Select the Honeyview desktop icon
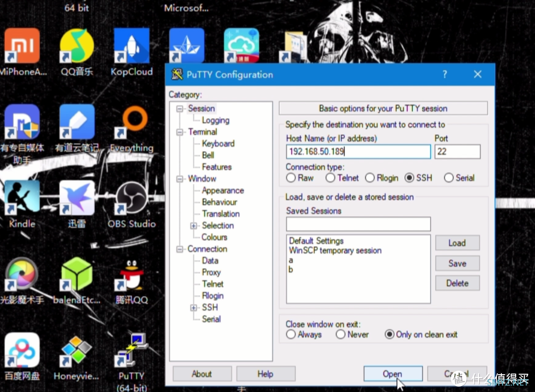 pyautogui.click(x=77, y=350)
